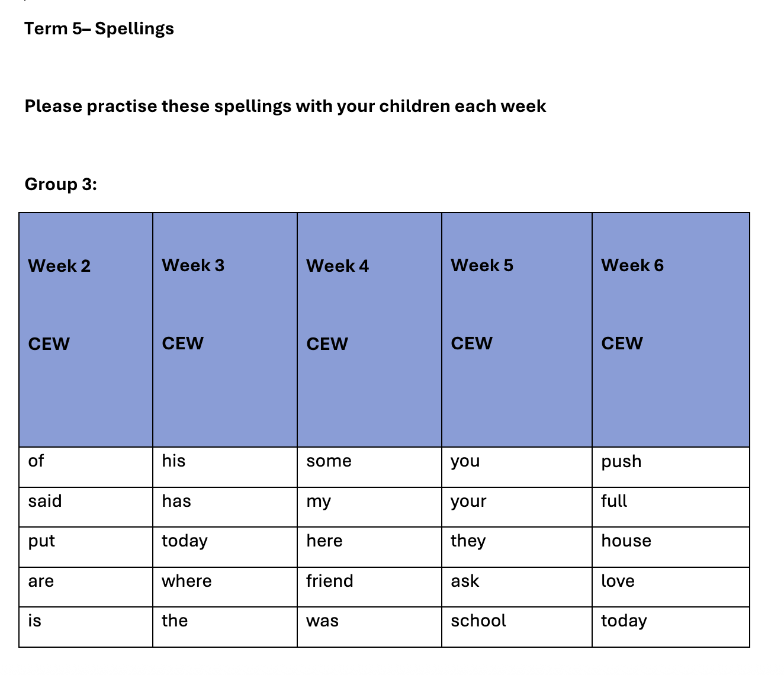Select the 'Week 2' header cell
784x675 pixels.
(x=59, y=266)
